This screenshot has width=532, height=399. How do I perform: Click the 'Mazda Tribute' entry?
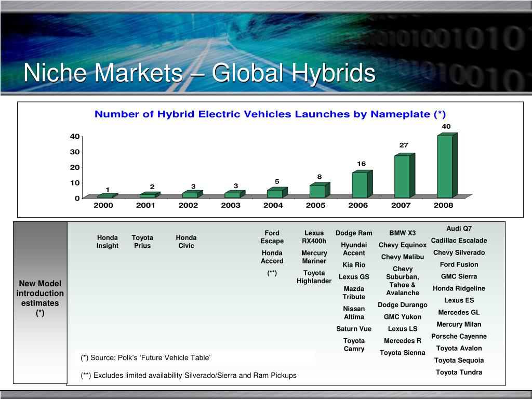point(354,292)
